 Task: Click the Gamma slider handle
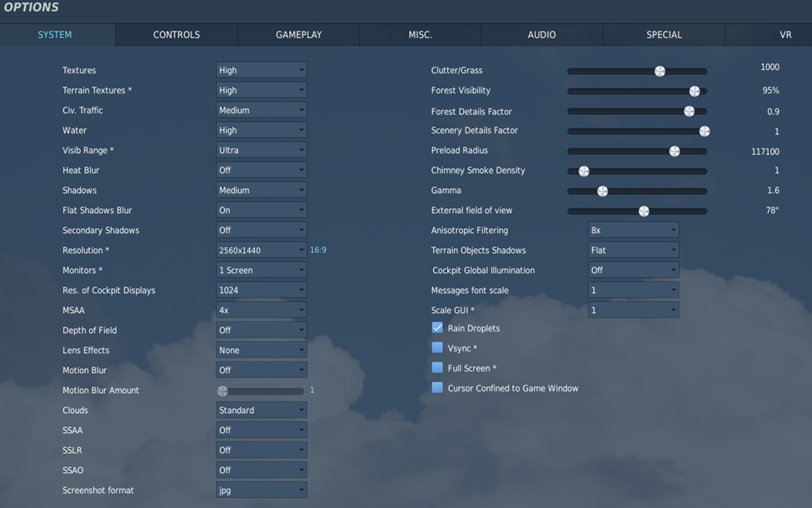coord(602,191)
